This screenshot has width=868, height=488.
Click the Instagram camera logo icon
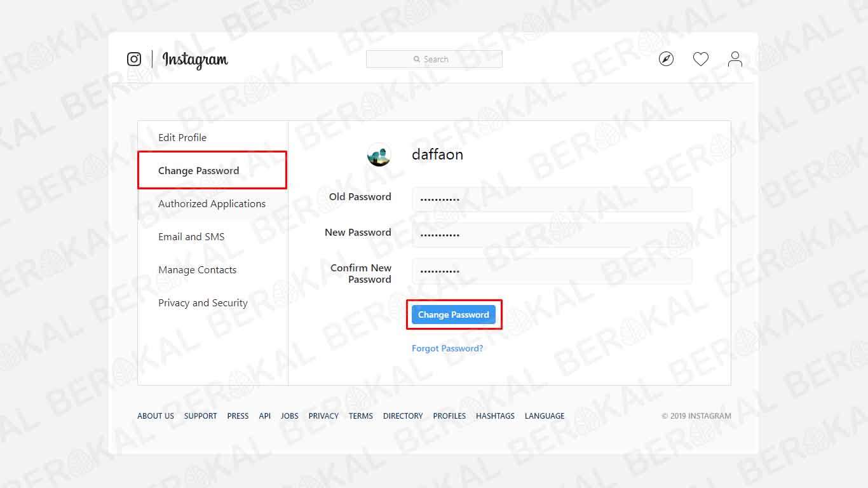click(x=134, y=59)
